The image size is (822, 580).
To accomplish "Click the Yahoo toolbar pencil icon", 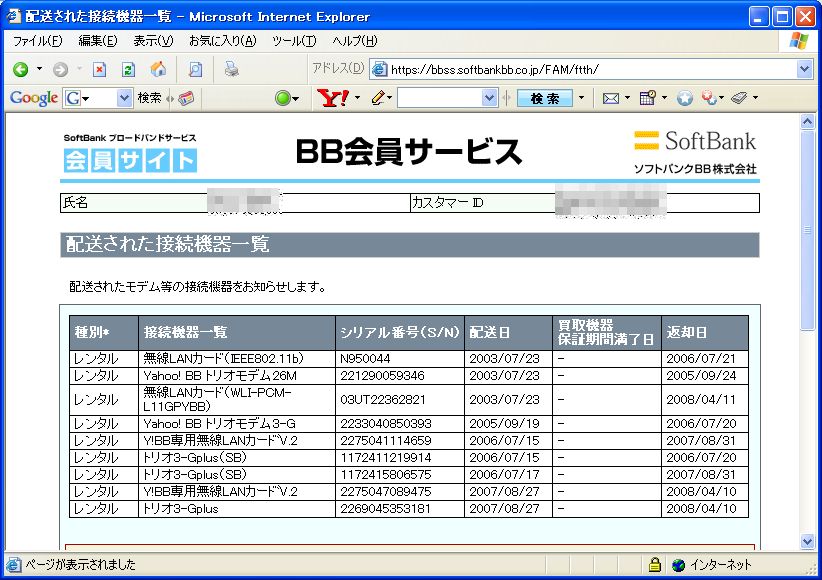I will [x=378, y=98].
